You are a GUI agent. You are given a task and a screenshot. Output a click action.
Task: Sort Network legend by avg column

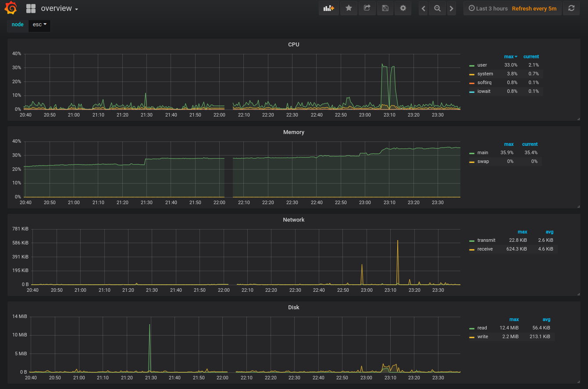coord(549,232)
